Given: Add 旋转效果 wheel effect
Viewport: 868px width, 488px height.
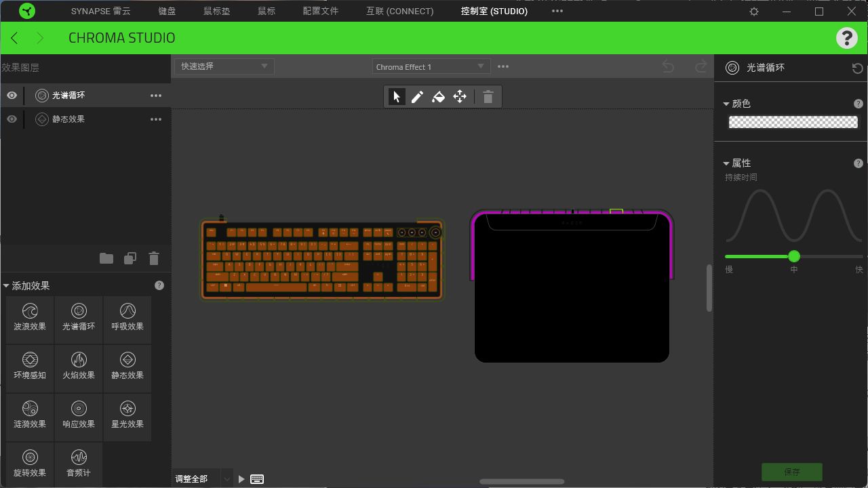Looking at the screenshot, I should coord(30,464).
